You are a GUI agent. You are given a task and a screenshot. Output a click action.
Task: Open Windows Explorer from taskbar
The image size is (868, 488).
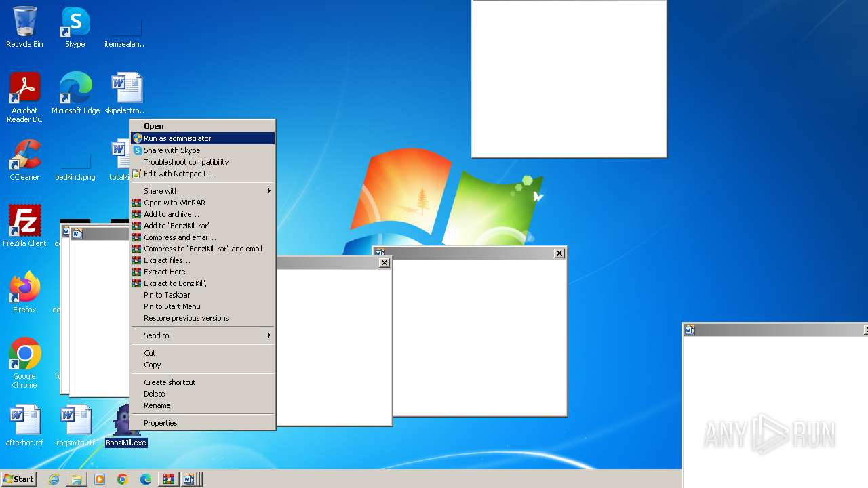77,479
